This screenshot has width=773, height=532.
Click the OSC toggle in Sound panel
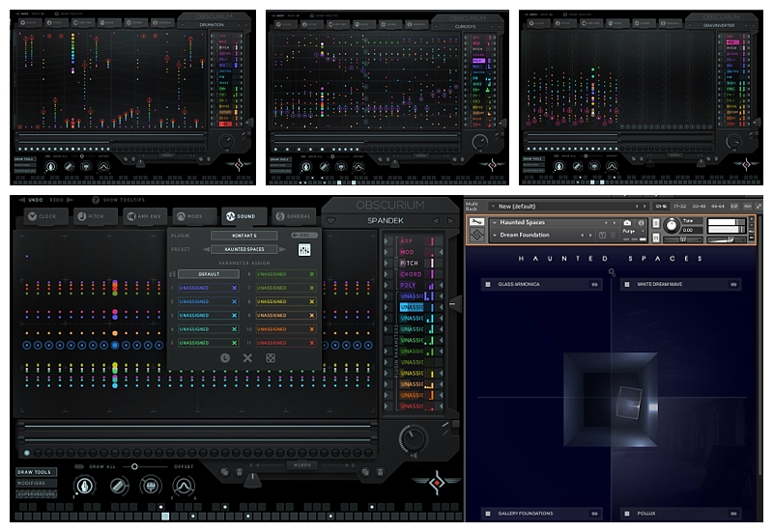pos(303,236)
